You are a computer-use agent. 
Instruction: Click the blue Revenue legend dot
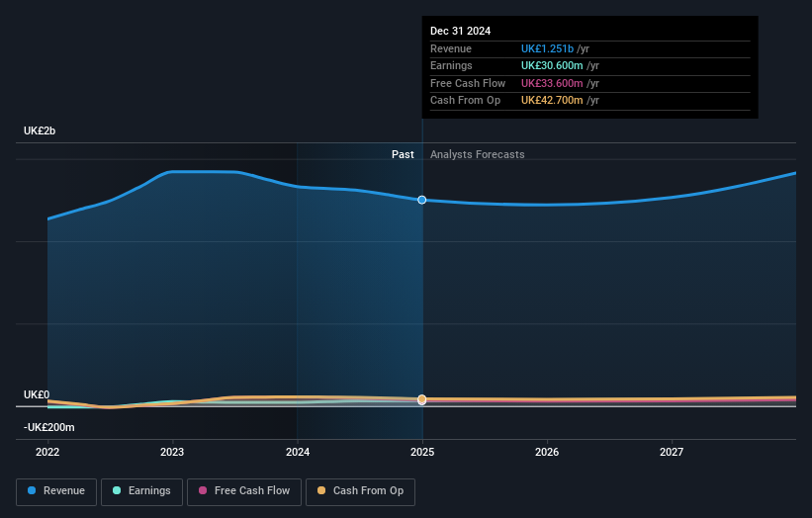click(x=32, y=490)
